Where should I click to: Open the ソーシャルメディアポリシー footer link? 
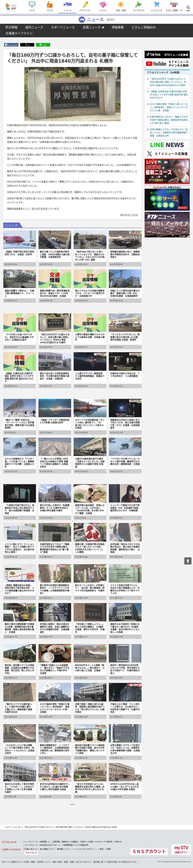[x=84, y=849]
